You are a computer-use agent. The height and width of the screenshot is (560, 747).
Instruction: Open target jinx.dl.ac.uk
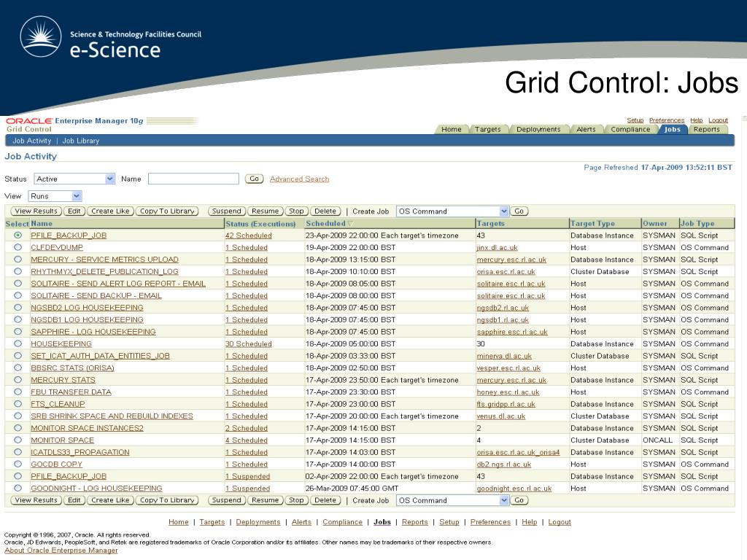tap(497, 248)
